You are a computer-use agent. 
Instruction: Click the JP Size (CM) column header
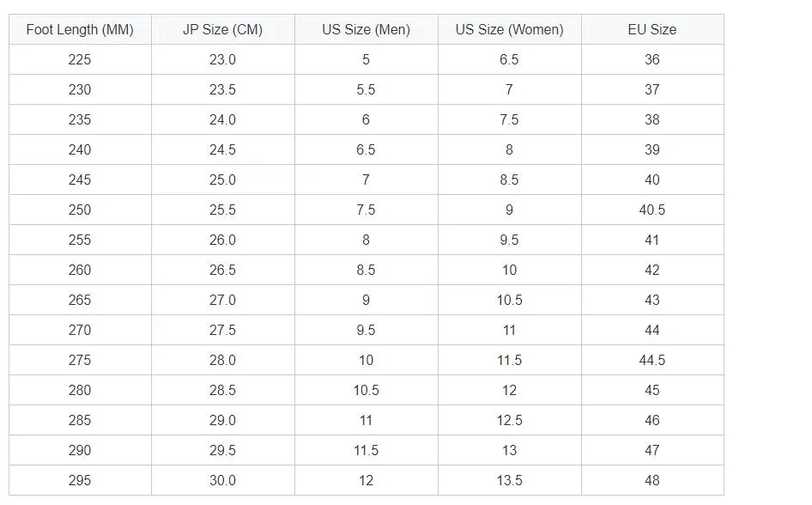223,29
